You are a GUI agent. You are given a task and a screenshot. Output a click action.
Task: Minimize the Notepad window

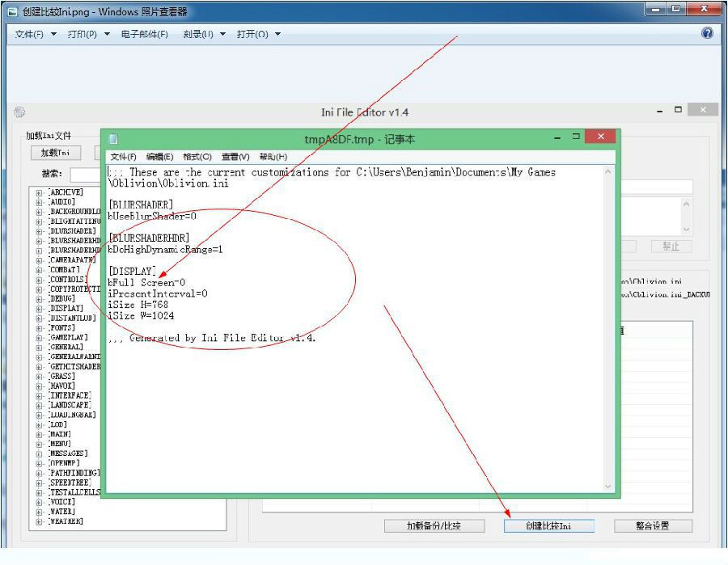(x=557, y=137)
